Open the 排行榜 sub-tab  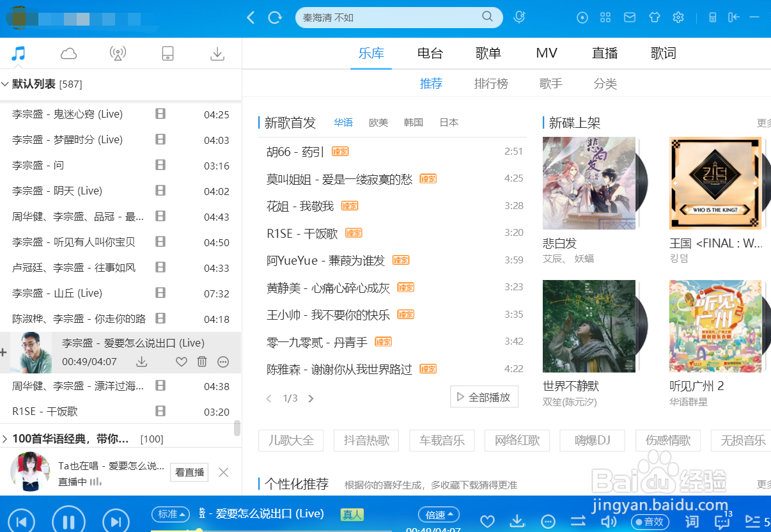491,84
